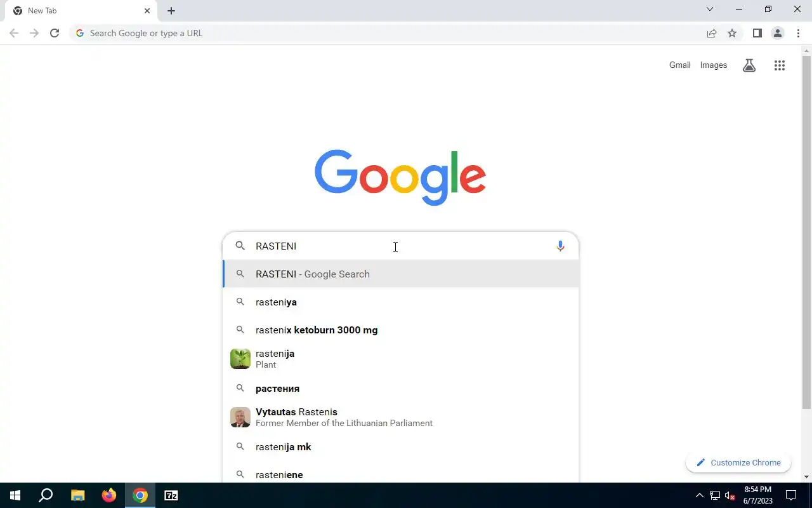Click the Chrome taskbar icon
The height and width of the screenshot is (508, 812).
[x=140, y=495]
